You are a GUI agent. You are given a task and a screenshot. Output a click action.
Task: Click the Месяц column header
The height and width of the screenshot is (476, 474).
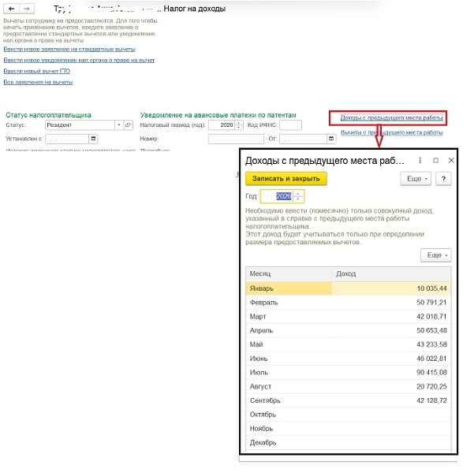pyautogui.click(x=289, y=273)
